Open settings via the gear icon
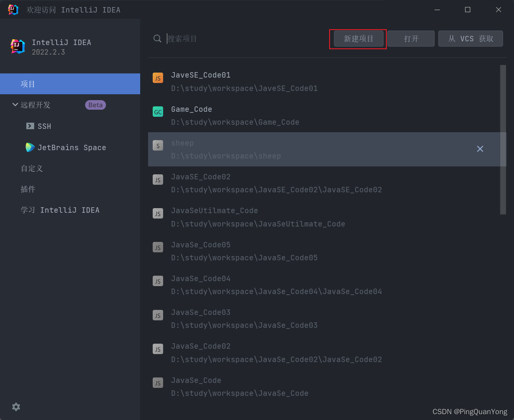The image size is (514, 420). [x=16, y=407]
